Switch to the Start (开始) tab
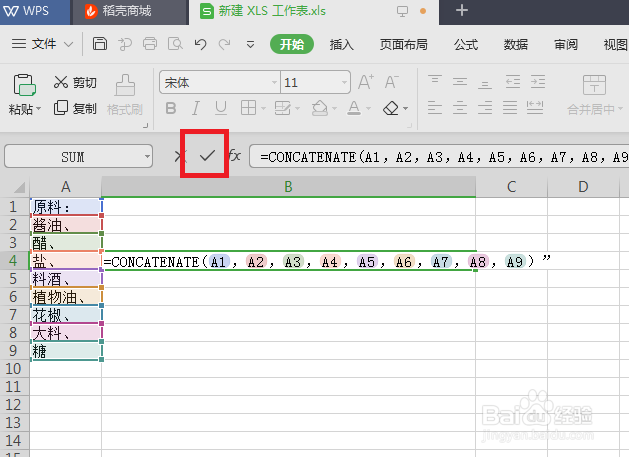Screen dimensions: 629x457 292,44
